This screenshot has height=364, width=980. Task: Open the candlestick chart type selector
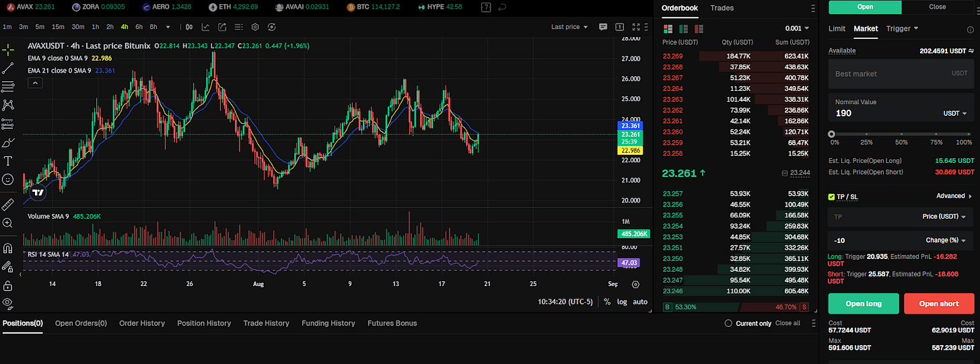(x=188, y=27)
